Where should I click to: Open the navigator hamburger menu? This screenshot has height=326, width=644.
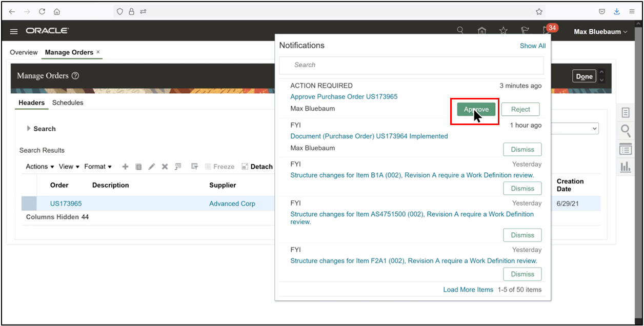pos(14,31)
